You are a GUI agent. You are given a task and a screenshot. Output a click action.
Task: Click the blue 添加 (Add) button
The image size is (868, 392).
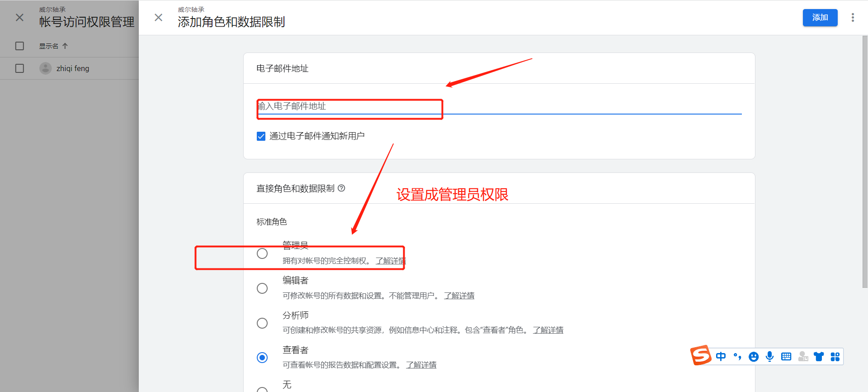tap(820, 18)
